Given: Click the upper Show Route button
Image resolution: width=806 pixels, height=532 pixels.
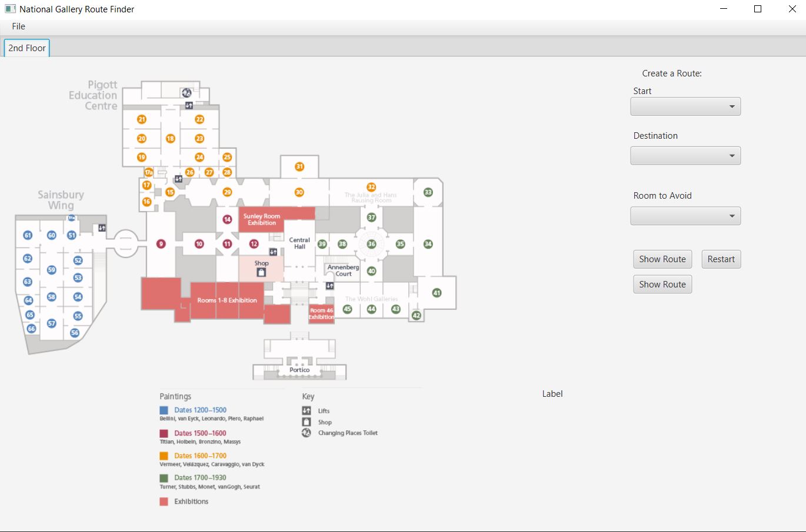Looking at the screenshot, I should (662, 259).
